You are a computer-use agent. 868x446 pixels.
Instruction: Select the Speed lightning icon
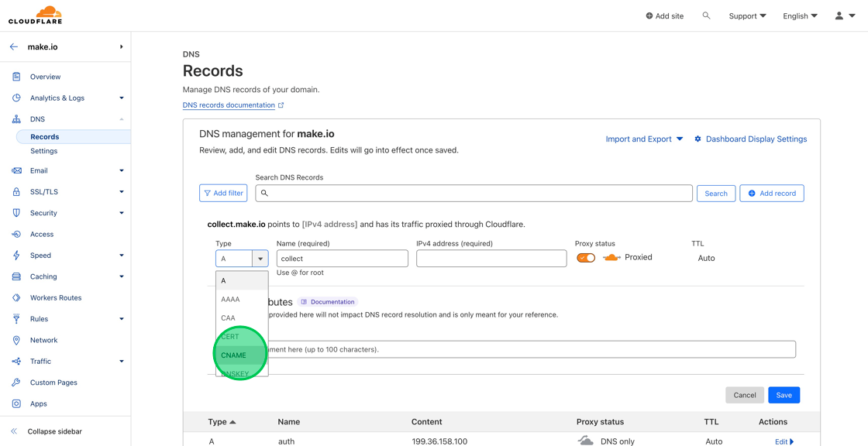(x=17, y=255)
